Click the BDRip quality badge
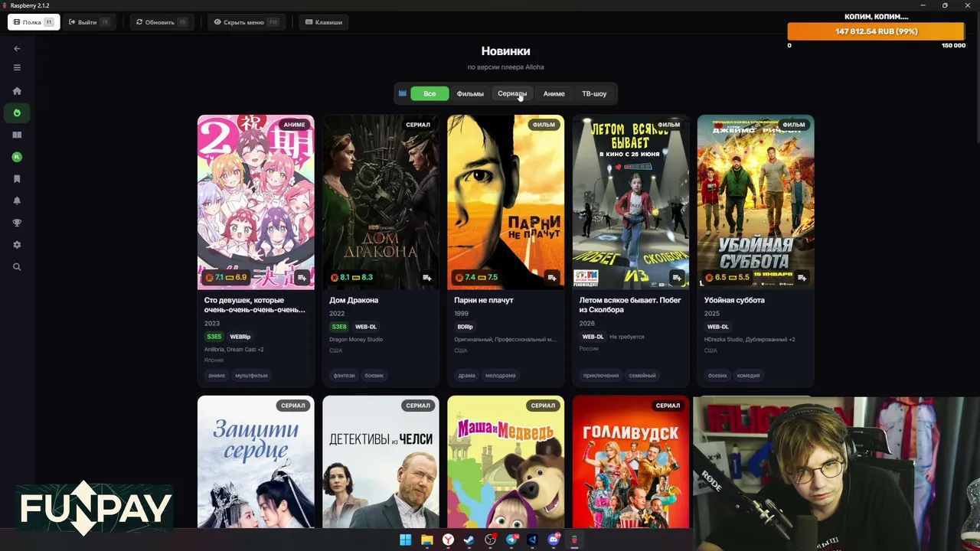 (x=465, y=327)
